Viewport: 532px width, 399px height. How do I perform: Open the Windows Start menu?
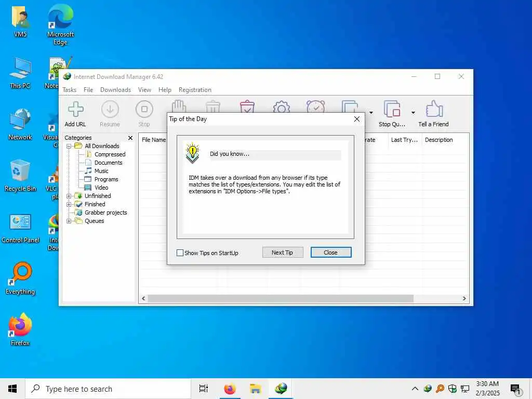pos(12,389)
